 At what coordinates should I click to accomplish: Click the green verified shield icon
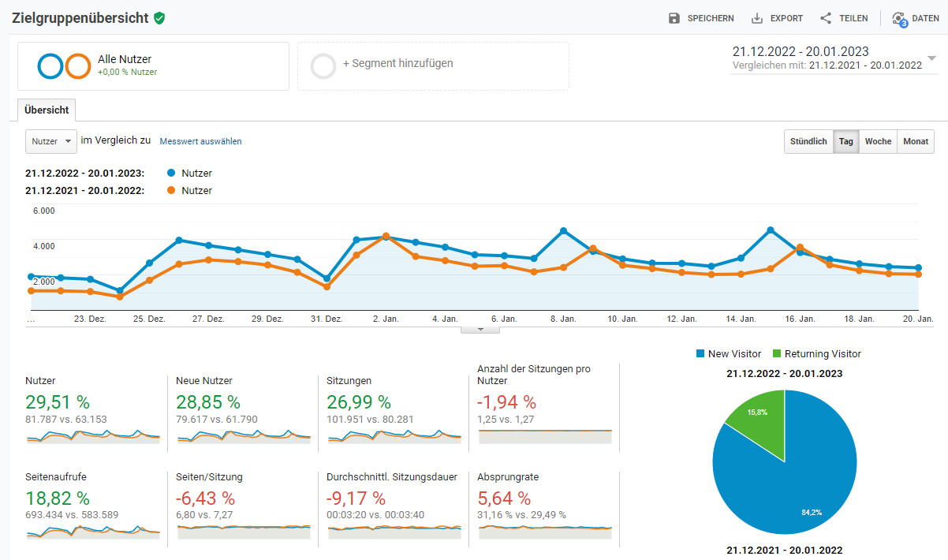pyautogui.click(x=159, y=18)
